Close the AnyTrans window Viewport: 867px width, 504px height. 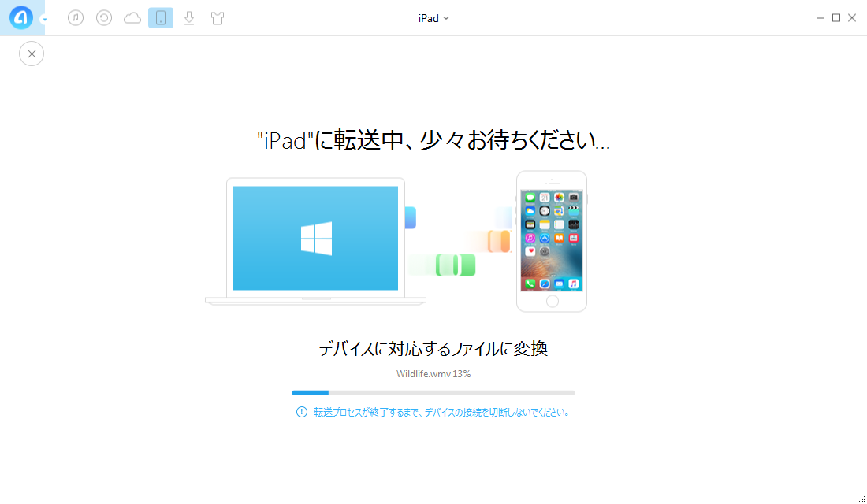coord(852,18)
